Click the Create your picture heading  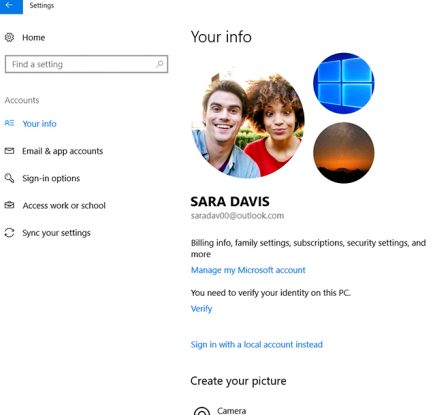[x=238, y=381]
